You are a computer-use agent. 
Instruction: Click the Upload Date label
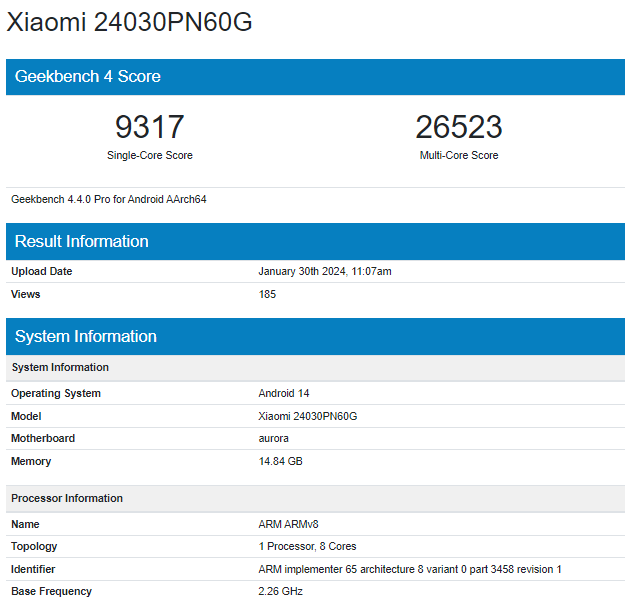[x=42, y=271]
